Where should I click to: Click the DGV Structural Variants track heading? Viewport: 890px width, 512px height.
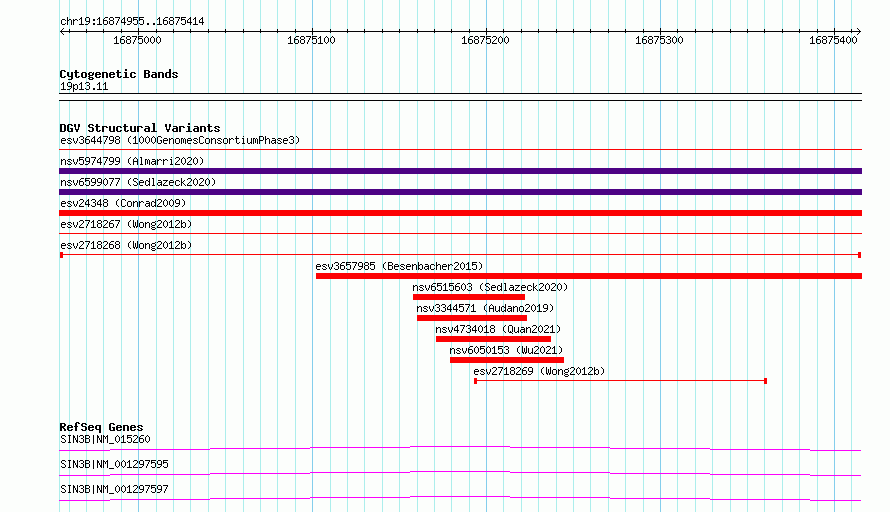coord(140,128)
